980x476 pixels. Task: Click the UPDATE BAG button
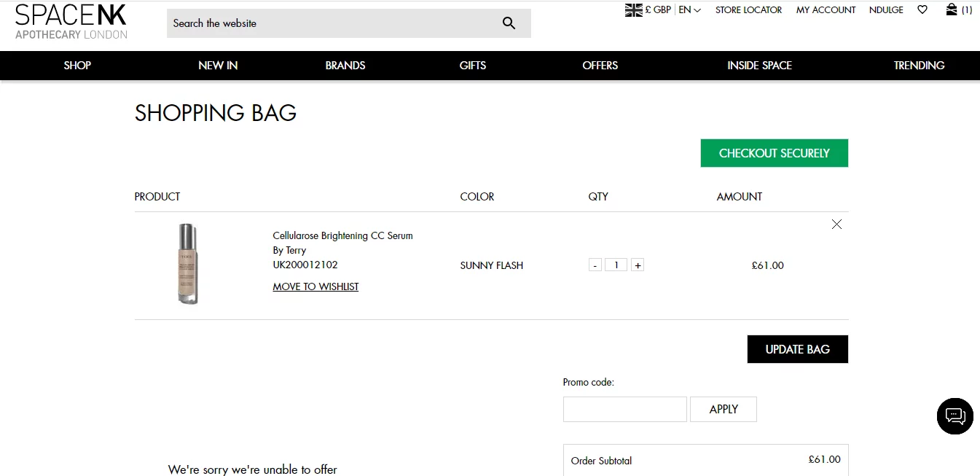click(x=798, y=349)
